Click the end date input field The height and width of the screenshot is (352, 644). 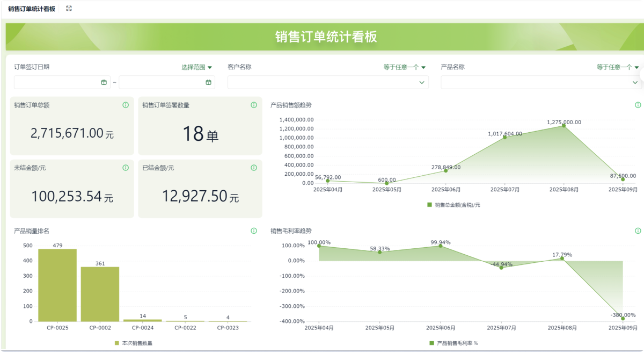click(x=166, y=82)
